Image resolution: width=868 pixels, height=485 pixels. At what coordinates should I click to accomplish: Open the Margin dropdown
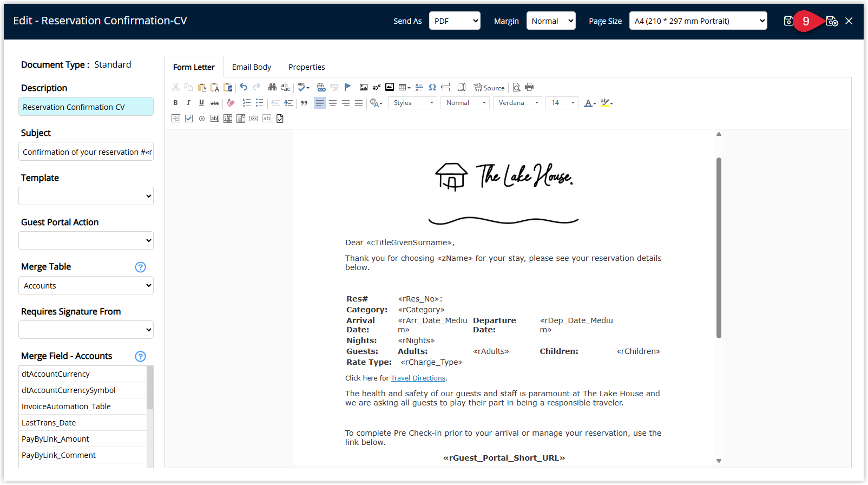tap(551, 21)
